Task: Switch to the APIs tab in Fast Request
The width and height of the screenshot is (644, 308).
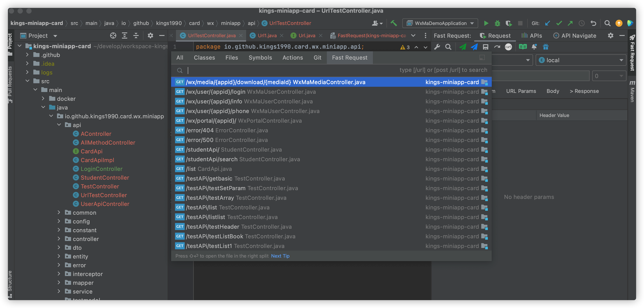Action: tap(532, 36)
